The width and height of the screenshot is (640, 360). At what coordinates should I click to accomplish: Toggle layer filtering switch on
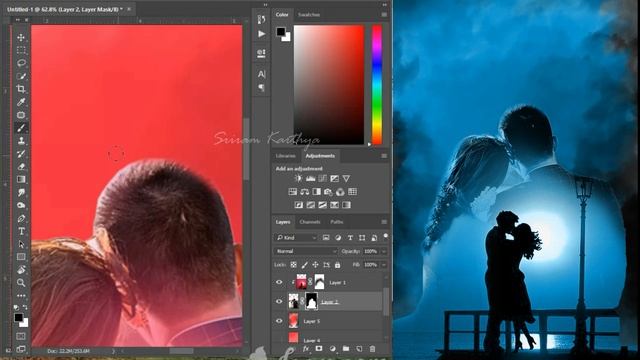[x=385, y=236]
